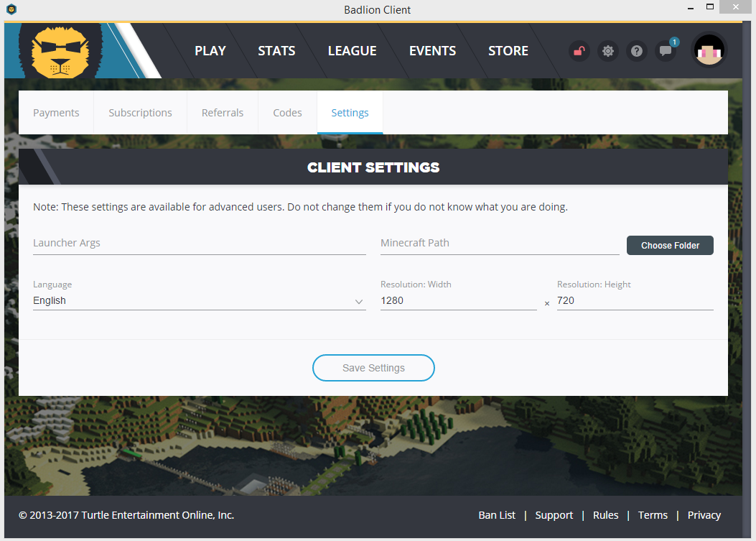Open the Terms link
Image resolution: width=756 pixels, height=541 pixels.
[653, 515]
